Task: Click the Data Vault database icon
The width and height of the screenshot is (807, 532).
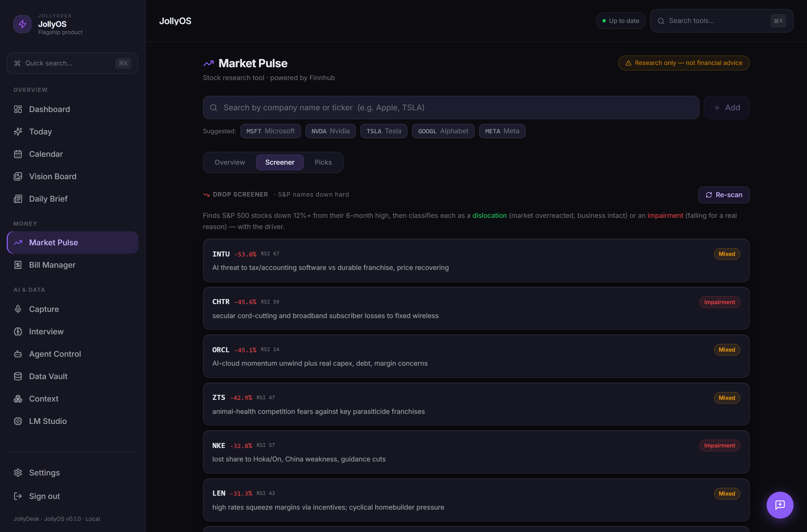Action: tap(18, 376)
